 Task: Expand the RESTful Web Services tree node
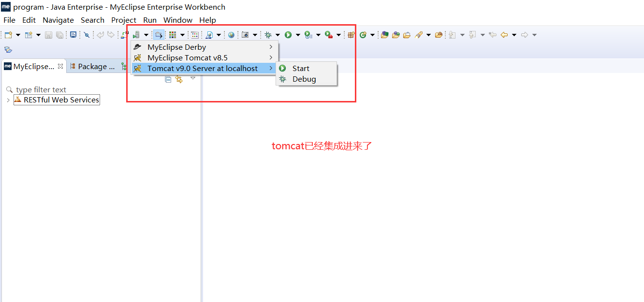[x=8, y=100]
